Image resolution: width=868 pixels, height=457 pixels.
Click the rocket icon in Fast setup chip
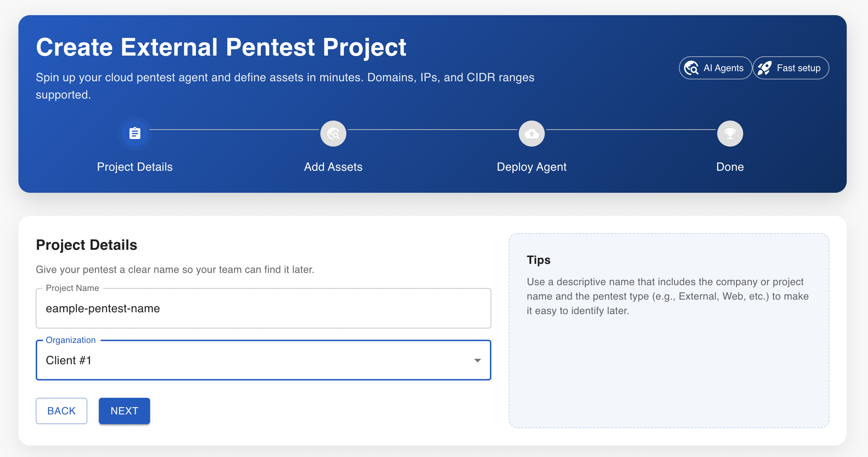764,68
